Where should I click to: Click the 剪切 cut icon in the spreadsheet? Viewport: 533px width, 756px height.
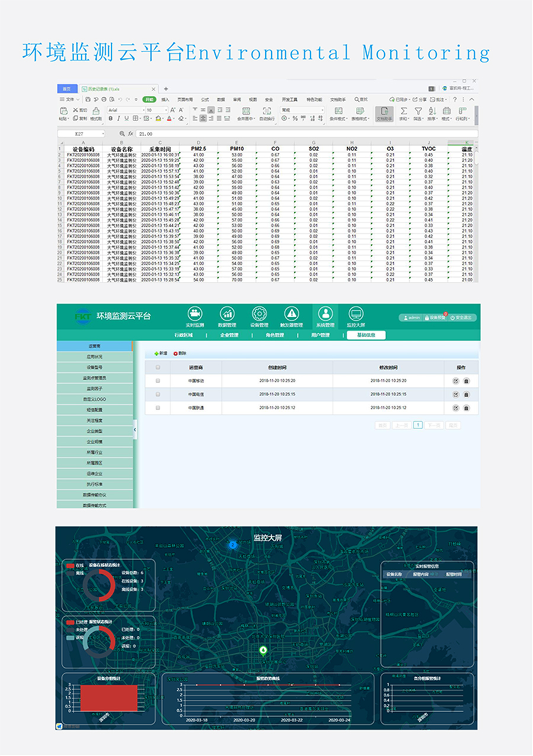coord(75,110)
